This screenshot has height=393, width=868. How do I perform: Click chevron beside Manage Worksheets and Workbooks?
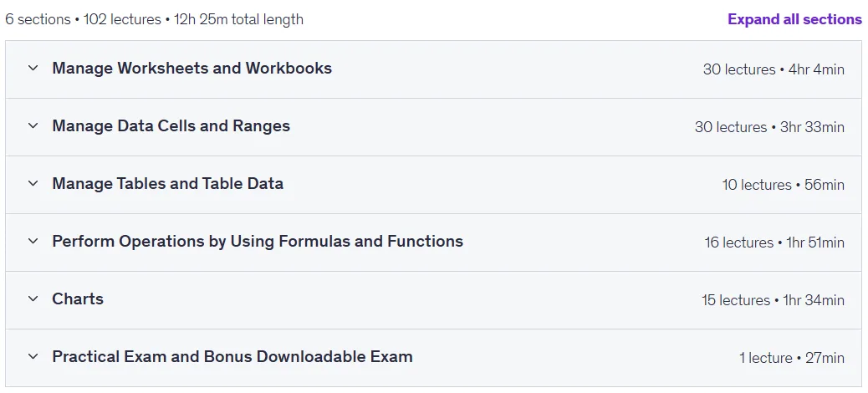click(33, 68)
